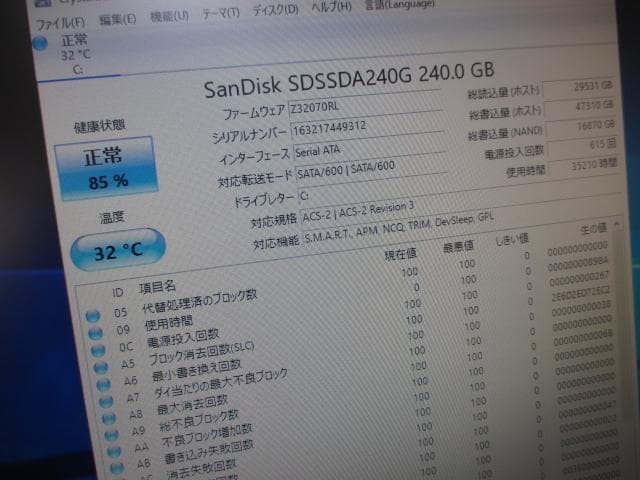Viewport: 640px width, 480px height.
Task: Click the 32 °C temperature button
Action: pos(118,250)
